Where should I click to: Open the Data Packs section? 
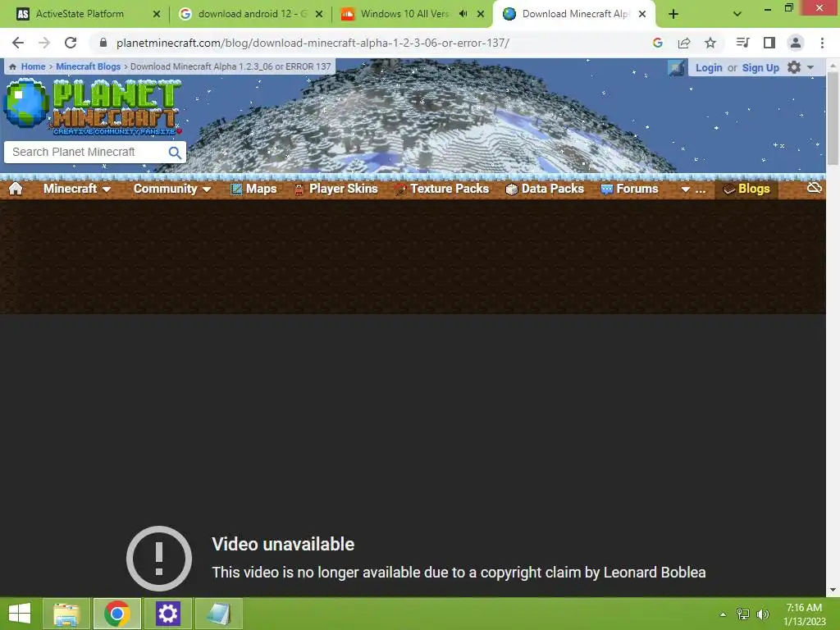545,189
